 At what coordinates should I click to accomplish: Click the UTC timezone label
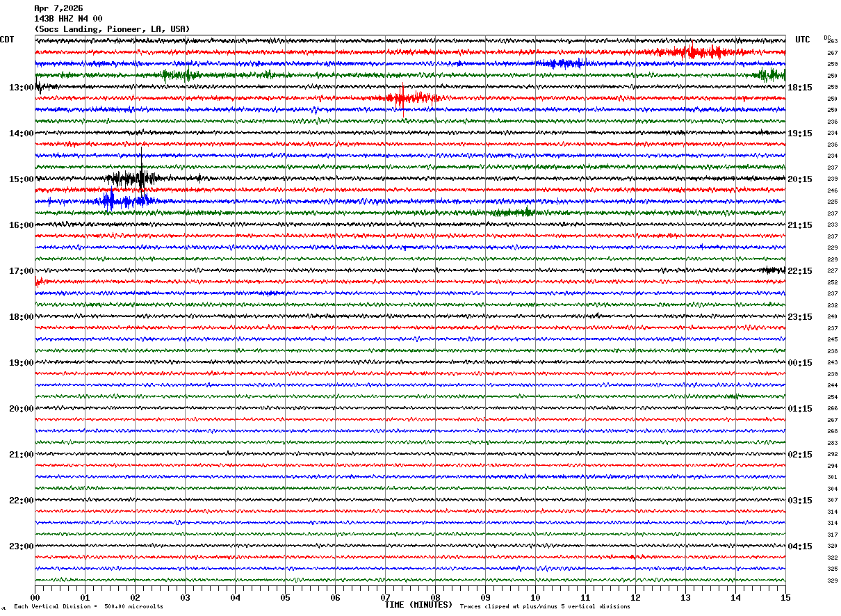[803, 40]
